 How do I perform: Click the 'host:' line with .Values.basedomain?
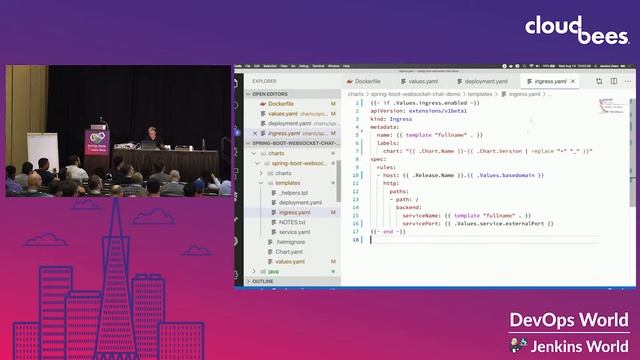point(460,176)
